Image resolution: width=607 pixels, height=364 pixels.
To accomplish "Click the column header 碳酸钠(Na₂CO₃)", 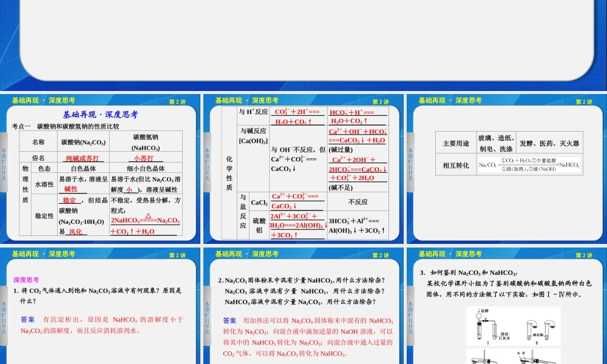I will [83, 142].
